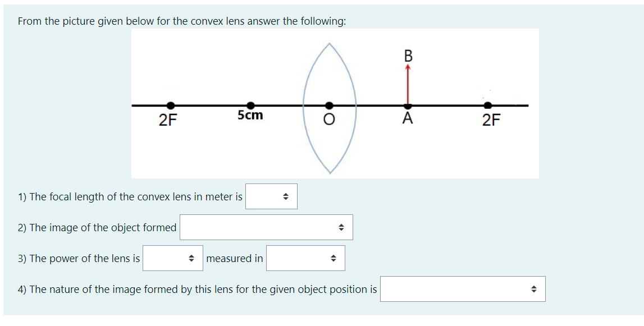
Task: Click the 5cm point on the axis
Action: click(250, 105)
